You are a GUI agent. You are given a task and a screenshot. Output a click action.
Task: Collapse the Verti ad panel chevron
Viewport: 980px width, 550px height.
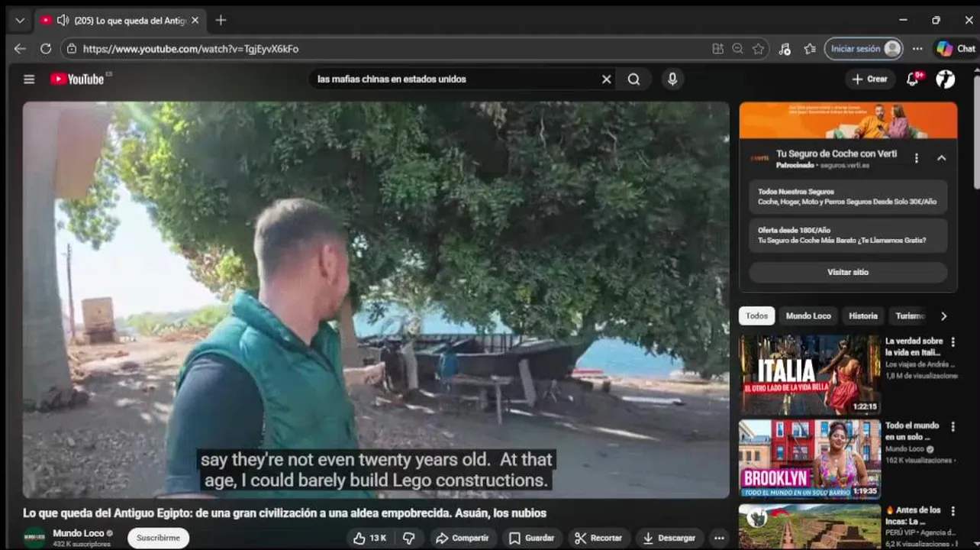click(941, 158)
